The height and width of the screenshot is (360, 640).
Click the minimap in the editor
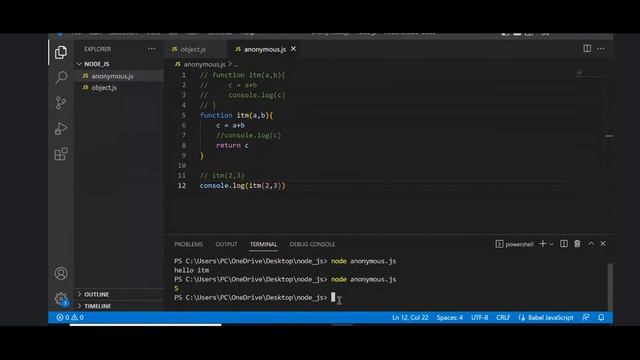coord(591,73)
